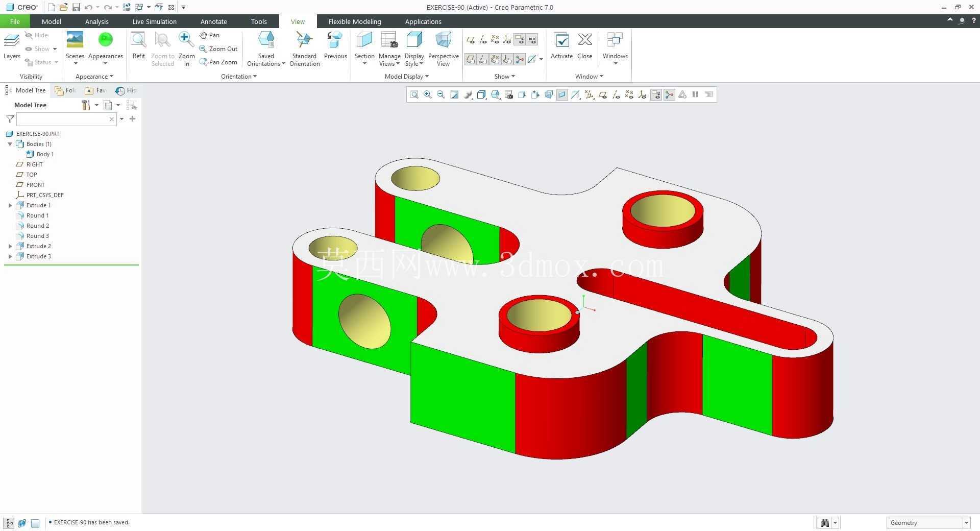This screenshot has height=531, width=980.
Task: Click the Undo arrow icon
Action: (88, 7)
